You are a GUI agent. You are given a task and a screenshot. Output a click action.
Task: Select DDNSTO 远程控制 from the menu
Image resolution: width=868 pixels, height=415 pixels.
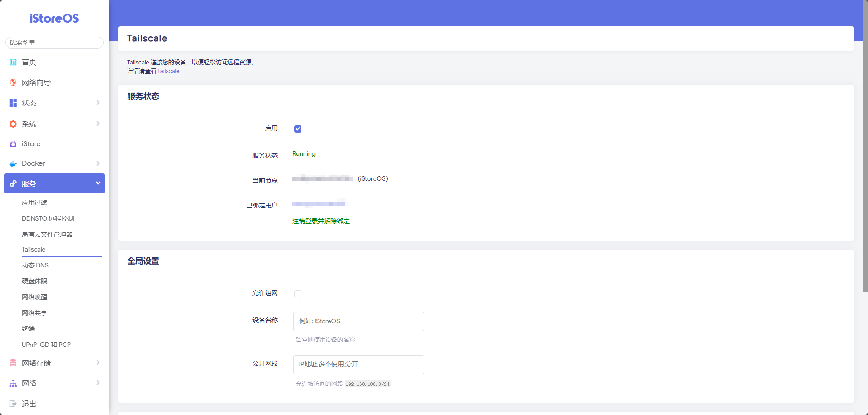coord(47,218)
